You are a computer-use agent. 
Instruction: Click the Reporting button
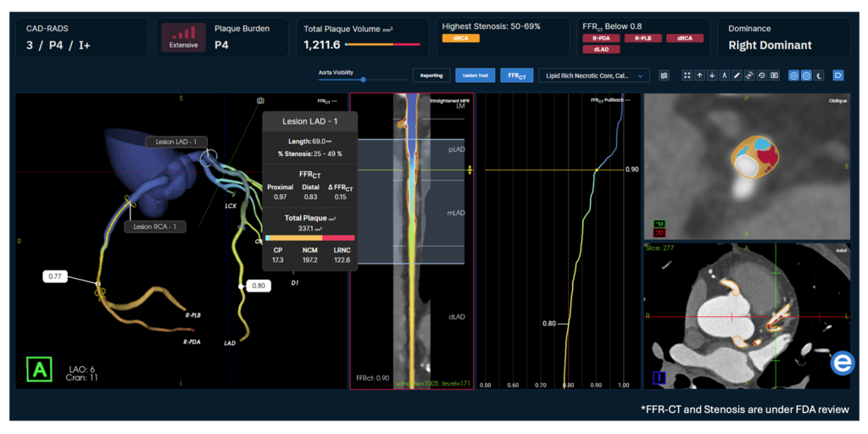431,75
